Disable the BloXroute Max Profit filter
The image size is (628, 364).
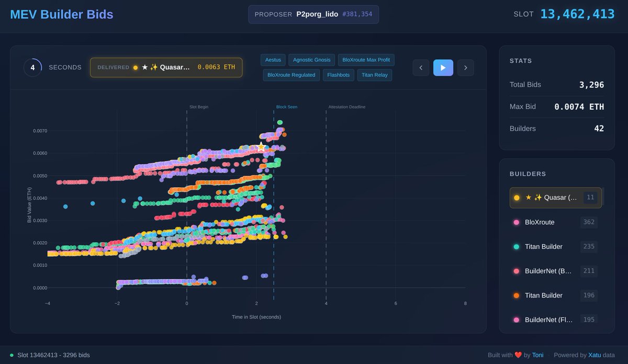[366, 60]
